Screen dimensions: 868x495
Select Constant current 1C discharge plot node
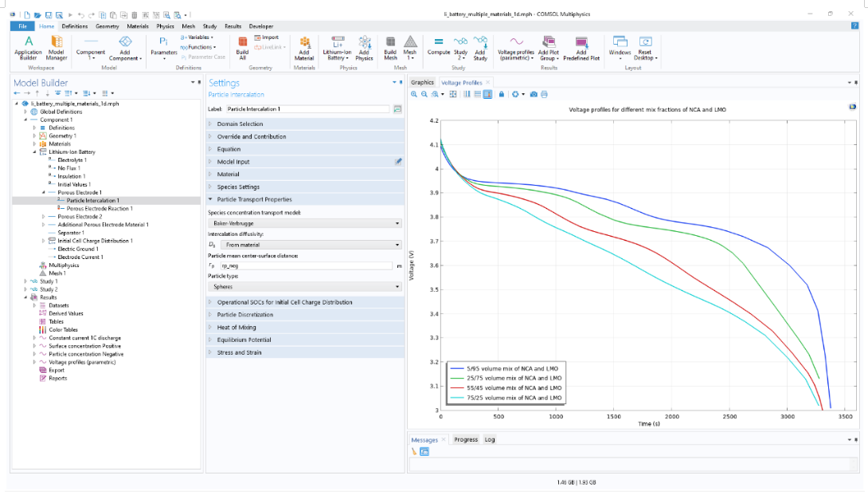point(84,338)
